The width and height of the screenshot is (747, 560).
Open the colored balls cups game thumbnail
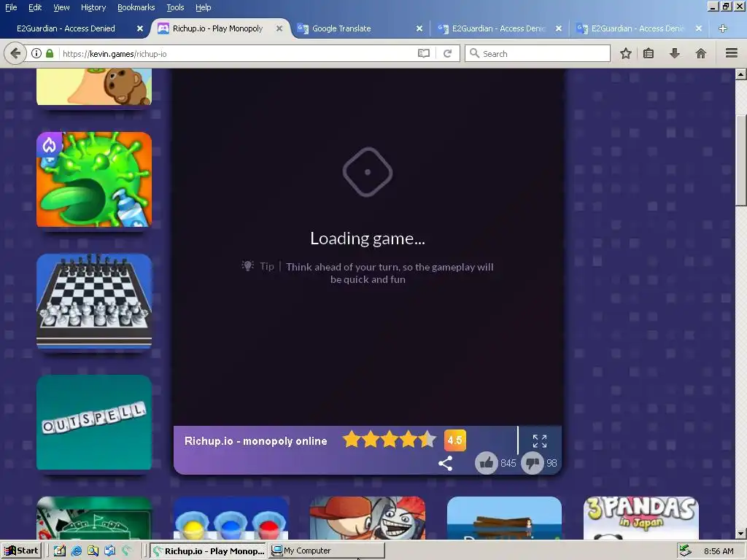pyautogui.click(x=231, y=518)
